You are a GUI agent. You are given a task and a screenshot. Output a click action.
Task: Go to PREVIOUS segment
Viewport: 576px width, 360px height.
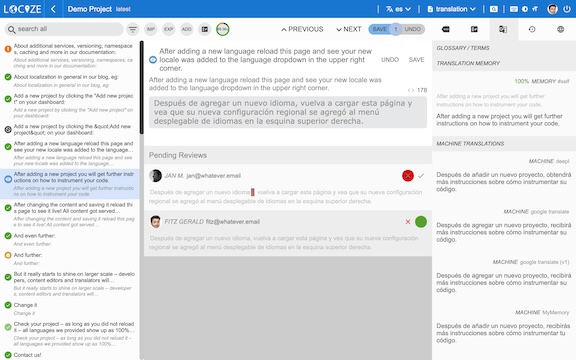(302, 29)
